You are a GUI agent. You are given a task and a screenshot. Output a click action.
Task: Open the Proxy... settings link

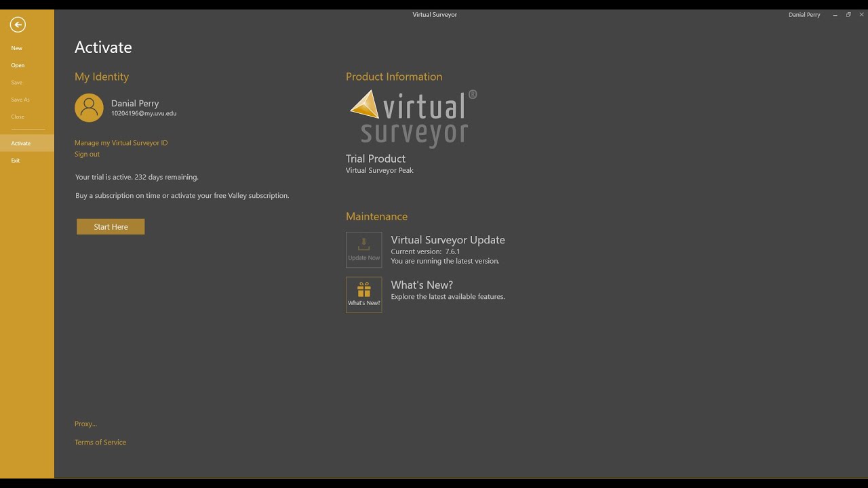click(x=85, y=424)
